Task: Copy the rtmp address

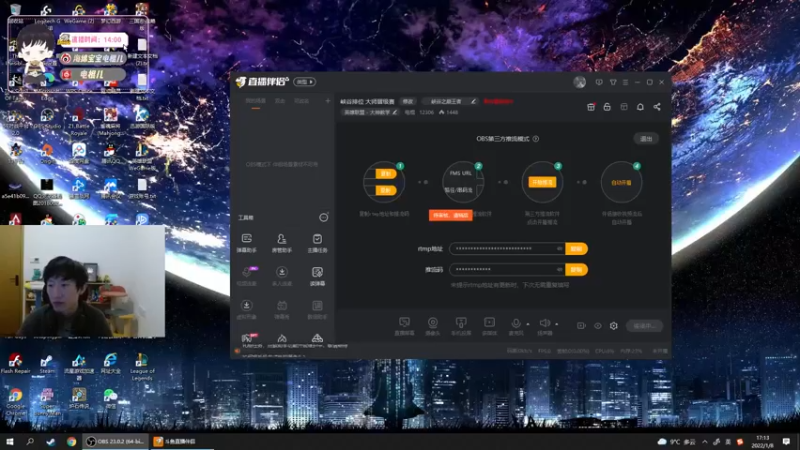Action: pos(577,248)
